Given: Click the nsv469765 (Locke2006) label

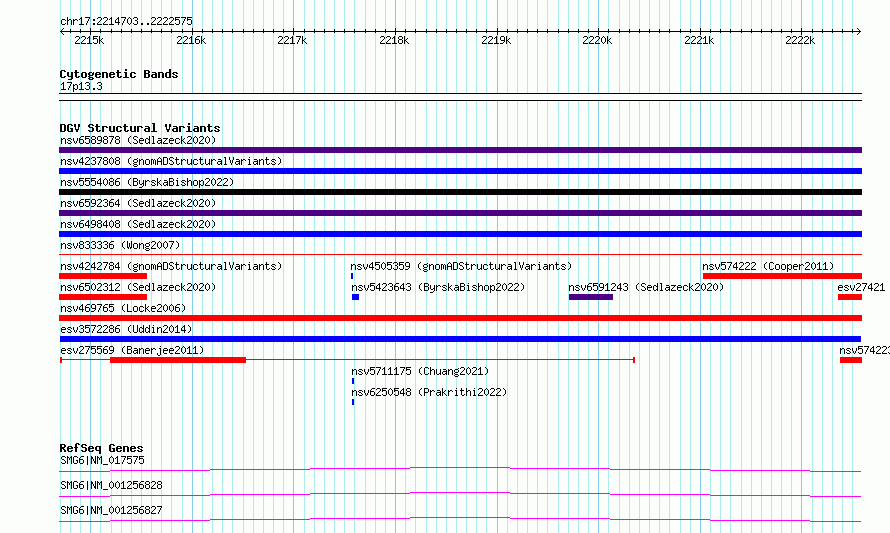Looking at the screenshot, I should [x=123, y=308].
